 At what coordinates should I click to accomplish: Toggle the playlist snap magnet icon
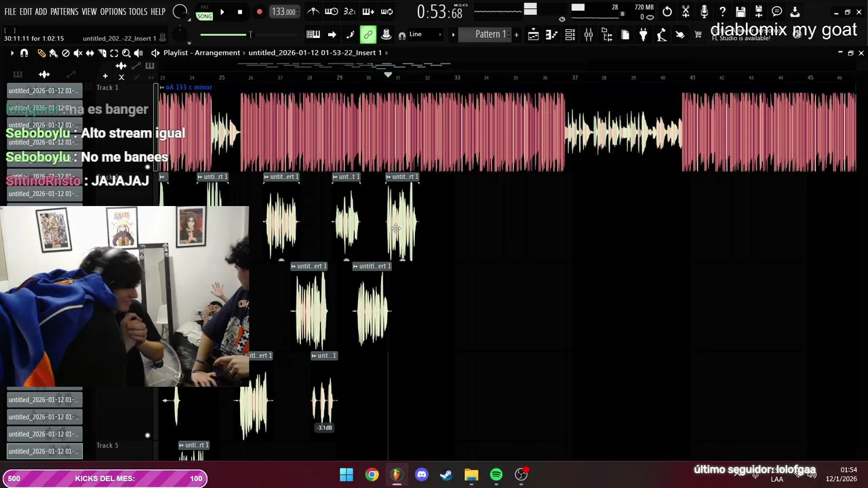click(24, 53)
